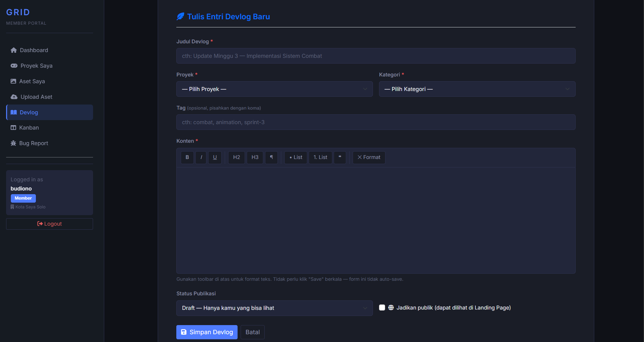The image size is (644, 342).
Task: Click the Devlog book icon
Action: [14, 112]
